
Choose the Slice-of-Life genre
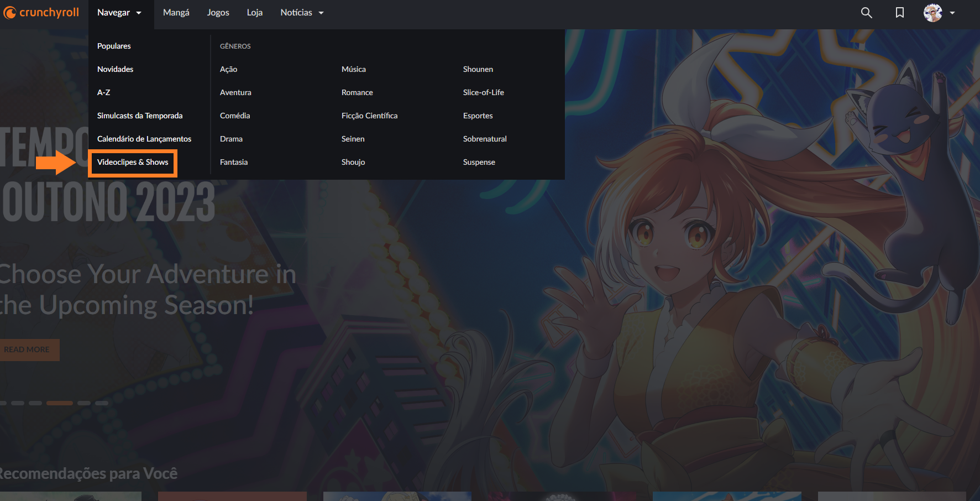(x=484, y=92)
